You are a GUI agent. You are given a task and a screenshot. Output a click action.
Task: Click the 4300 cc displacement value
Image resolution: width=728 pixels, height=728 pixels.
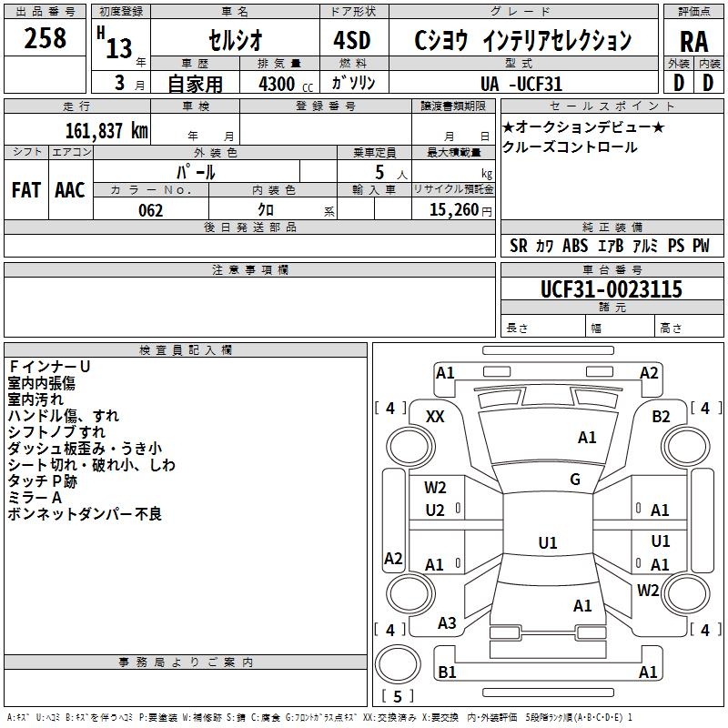[282, 83]
